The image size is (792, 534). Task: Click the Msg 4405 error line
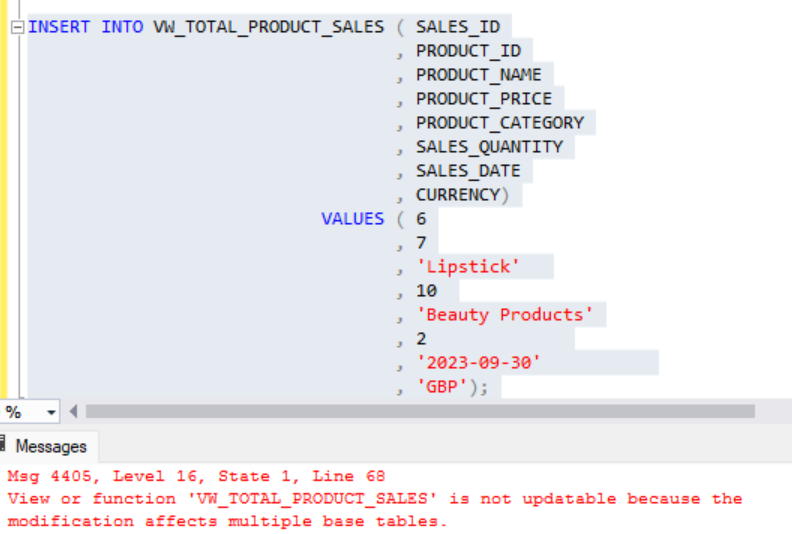click(196, 476)
